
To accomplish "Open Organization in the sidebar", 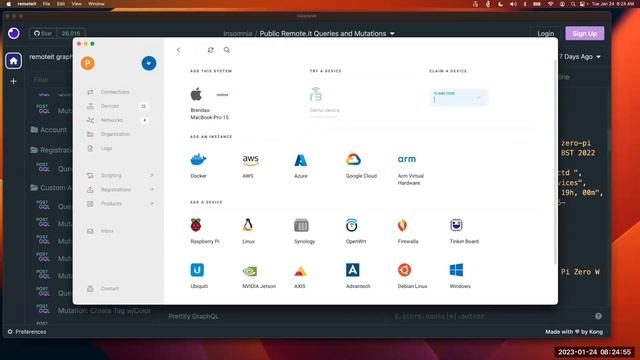I will click(115, 134).
